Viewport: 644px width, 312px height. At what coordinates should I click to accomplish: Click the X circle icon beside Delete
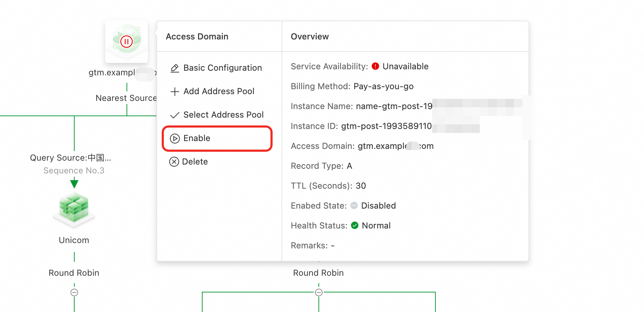(x=174, y=162)
